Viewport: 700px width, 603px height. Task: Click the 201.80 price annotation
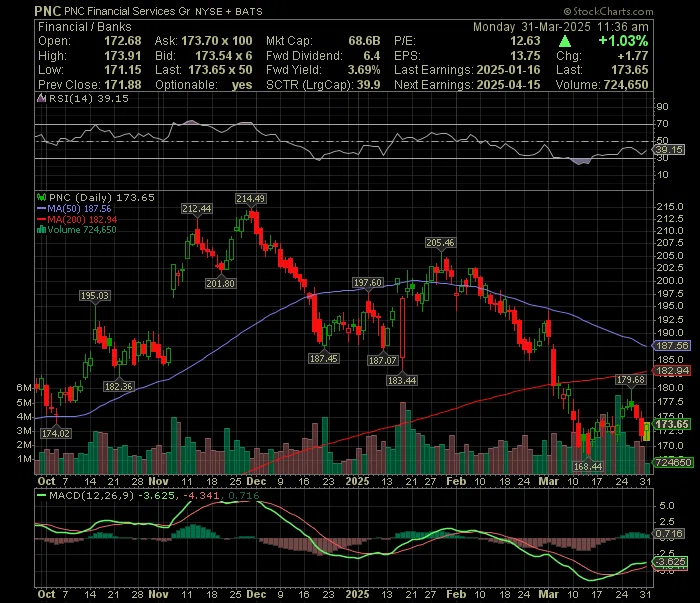(221, 283)
